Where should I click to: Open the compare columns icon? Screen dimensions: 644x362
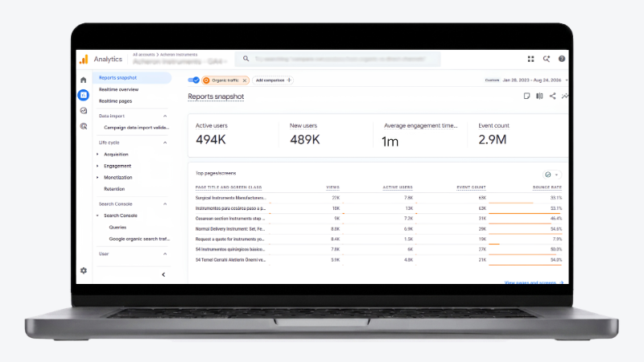click(x=539, y=96)
